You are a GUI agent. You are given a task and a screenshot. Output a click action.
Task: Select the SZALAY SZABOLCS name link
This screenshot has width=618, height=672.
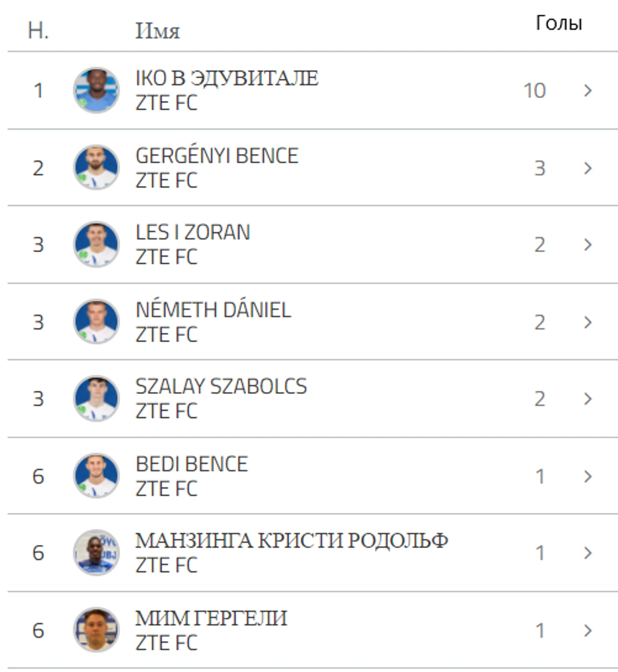coord(221,386)
